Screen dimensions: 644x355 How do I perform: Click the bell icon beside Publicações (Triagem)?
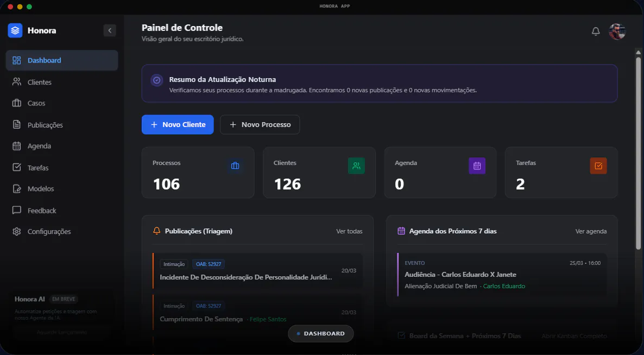tap(156, 231)
